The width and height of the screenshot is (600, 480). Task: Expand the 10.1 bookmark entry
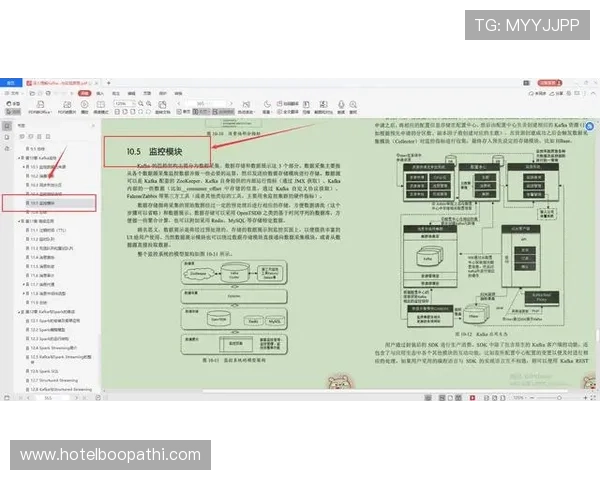click(23, 167)
